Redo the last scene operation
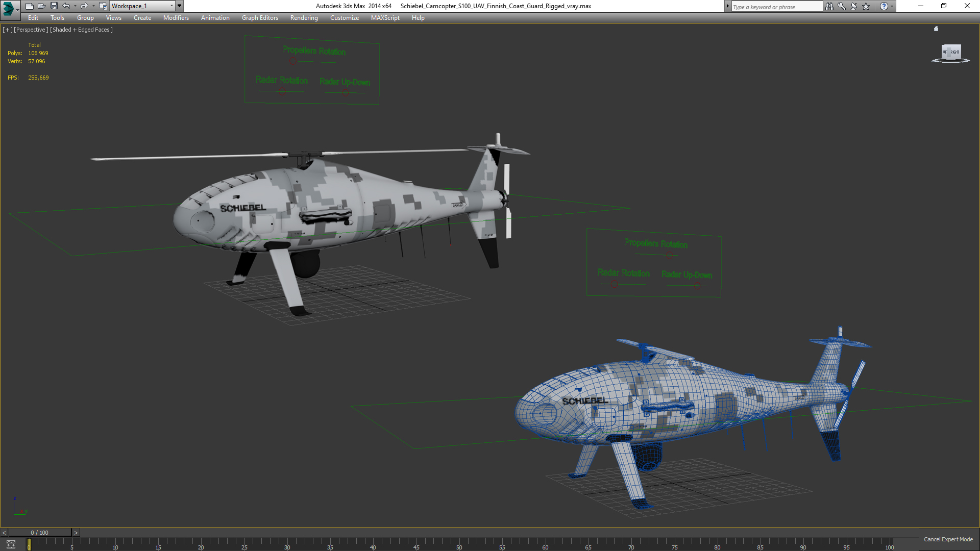This screenshot has height=551, width=980. point(84,6)
